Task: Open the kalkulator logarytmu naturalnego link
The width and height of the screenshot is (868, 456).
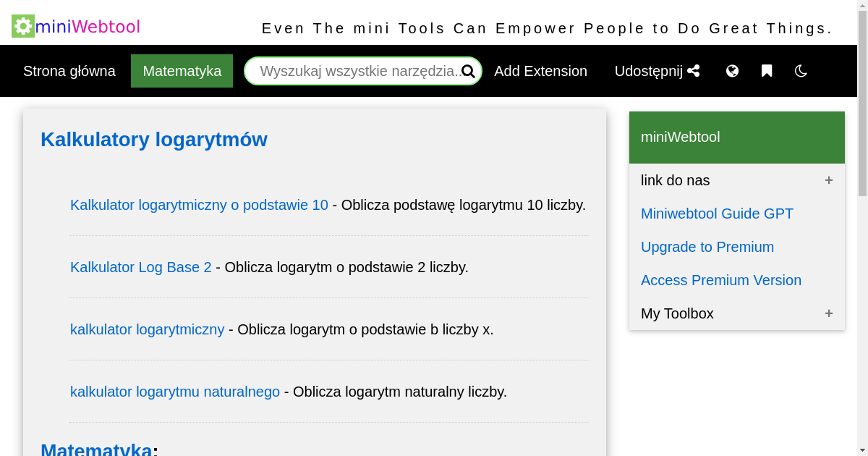Action: tap(175, 392)
